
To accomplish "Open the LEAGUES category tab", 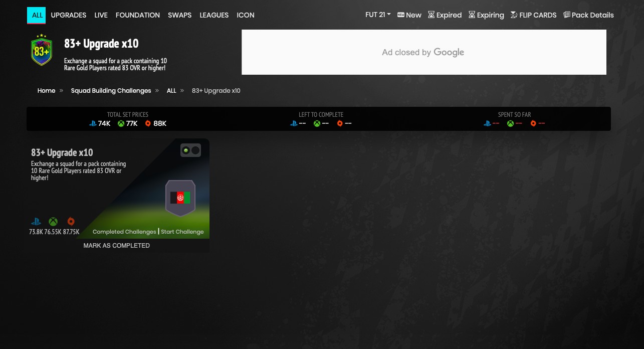I will click(x=214, y=15).
